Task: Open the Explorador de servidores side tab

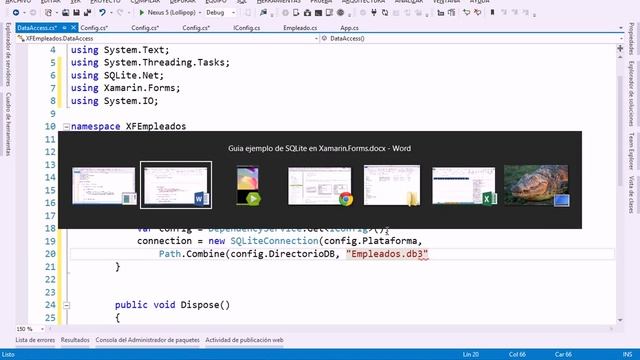Action: 8,54
